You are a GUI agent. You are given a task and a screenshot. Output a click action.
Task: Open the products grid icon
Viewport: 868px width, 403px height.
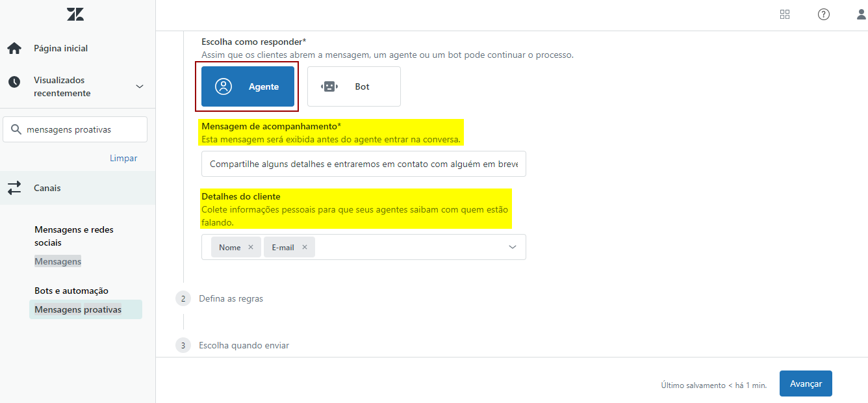(785, 14)
